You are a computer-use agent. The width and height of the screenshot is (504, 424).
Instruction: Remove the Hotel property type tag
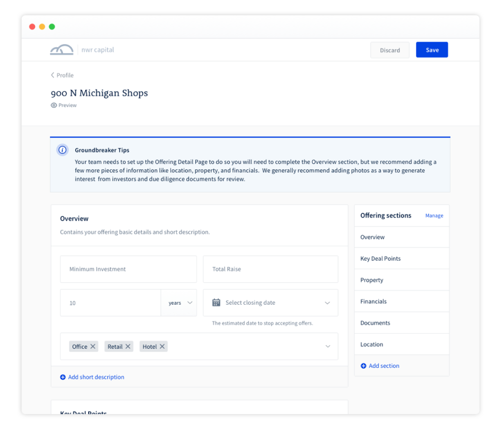point(162,346)
